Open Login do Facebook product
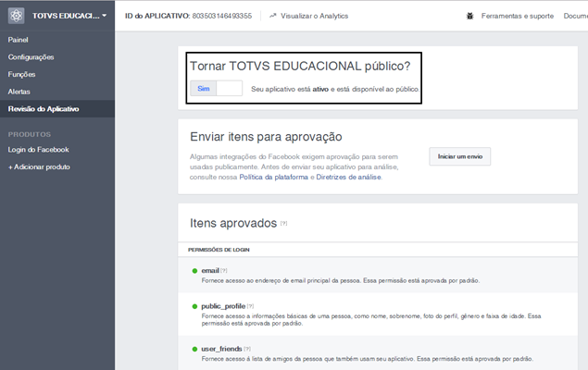Viewport: 588px width, 370px height. pos(38,150)
